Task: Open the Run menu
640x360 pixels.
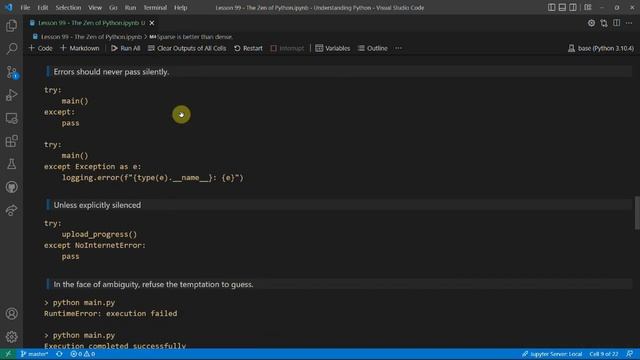Action: (x=130, y=7)
